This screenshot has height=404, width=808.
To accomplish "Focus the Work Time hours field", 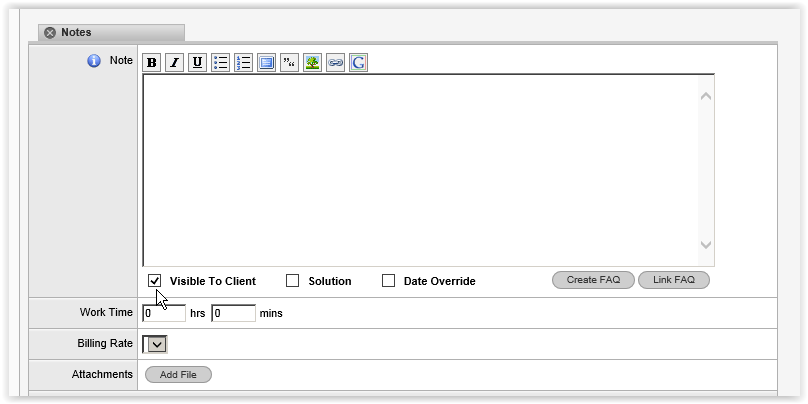I will [164, 313].
